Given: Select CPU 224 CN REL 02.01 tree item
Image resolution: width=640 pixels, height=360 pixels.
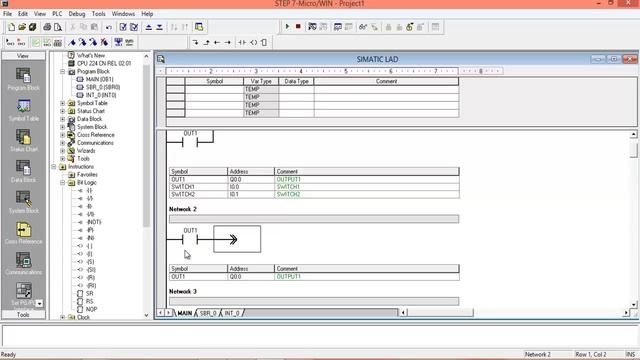Looking at the screenshot, I should click(x=104, y=63).
